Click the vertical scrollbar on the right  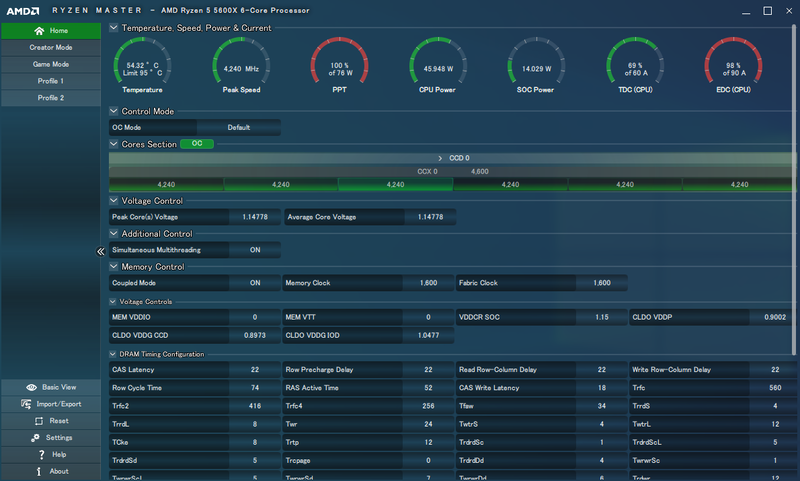(x=794, y=189)
